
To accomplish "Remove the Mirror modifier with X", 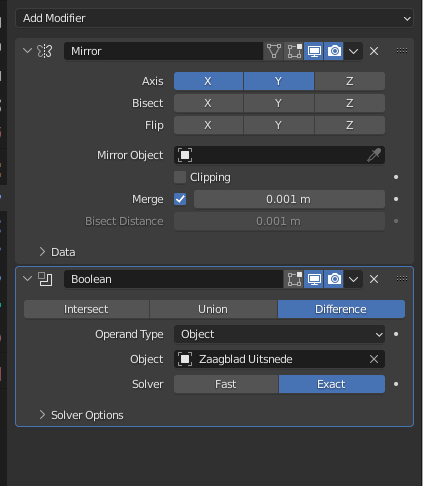I will tap(374, 51).
